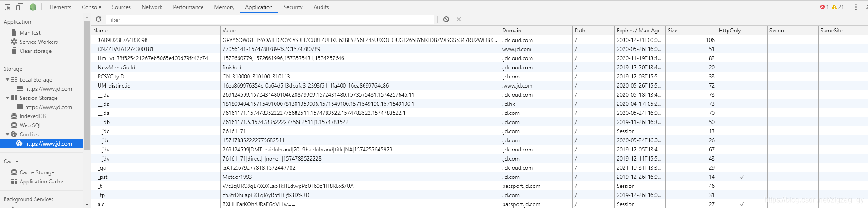Toggle the device toolbar icon
The height and width of the screenshot is (208, 868).
(20, 7)
